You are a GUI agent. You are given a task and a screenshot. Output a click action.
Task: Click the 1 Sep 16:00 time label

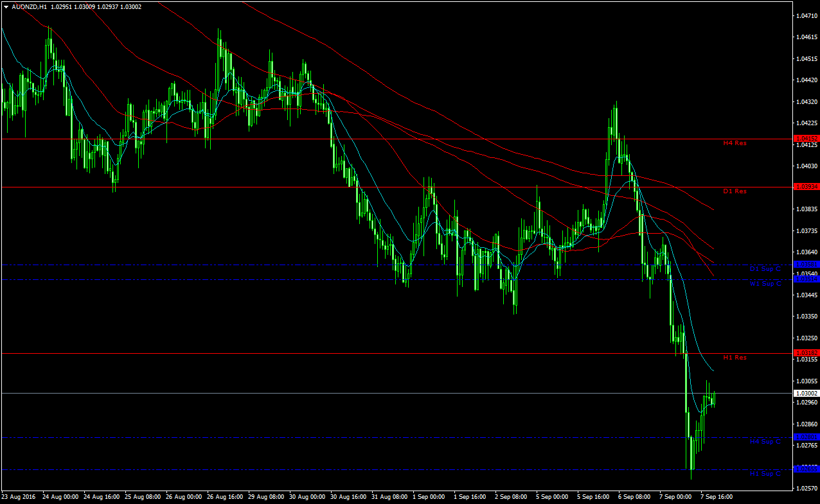[x=470, y=497]
